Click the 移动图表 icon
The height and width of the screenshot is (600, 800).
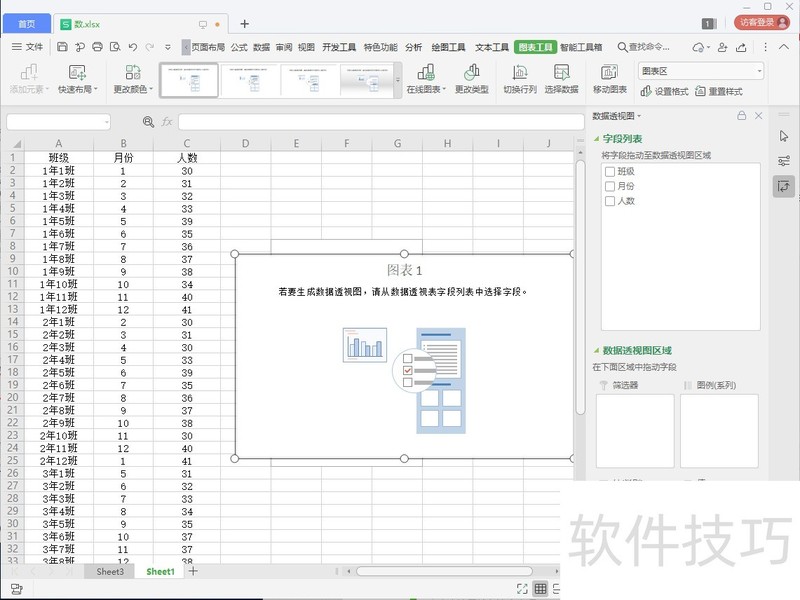pyautogui.click(x=609, y=78)
